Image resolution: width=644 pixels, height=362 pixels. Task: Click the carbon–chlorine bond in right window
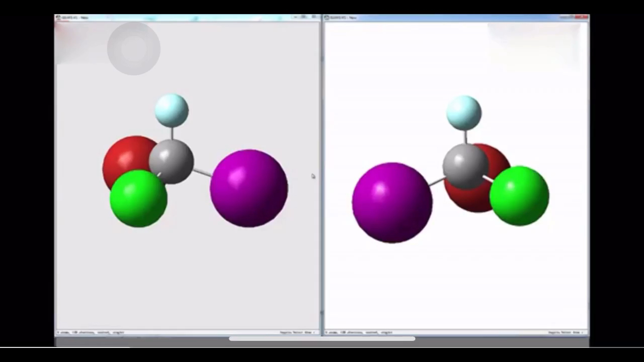pyautogui.click(x=488, y=178)
